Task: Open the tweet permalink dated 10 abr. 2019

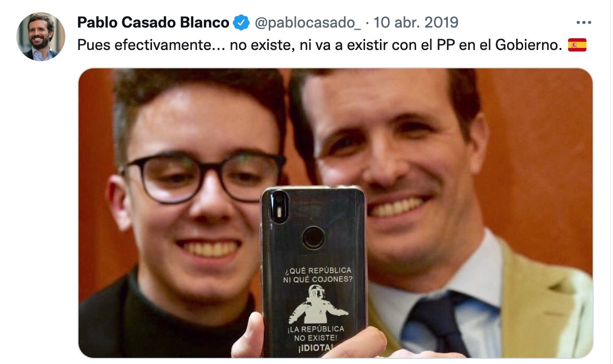Action: pyautogui.click(x=416, y=23)
